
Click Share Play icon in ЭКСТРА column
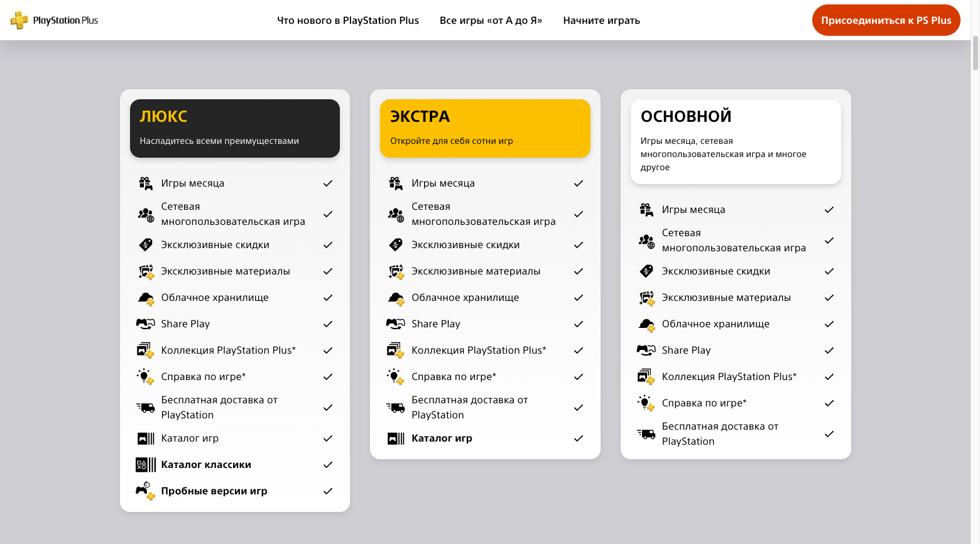click(x=396, y=324)
